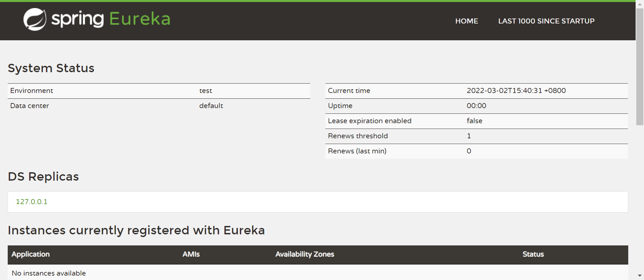Click the 'test' environment value
The width and height of the screenshot is (644, 280).
point(206,91)
